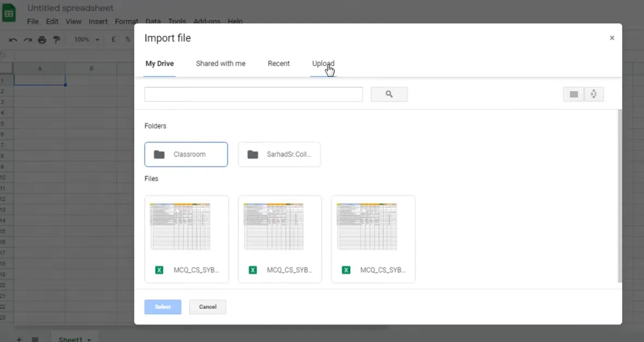Select the Paint format roller icon
The image size is (644, 342).
pyautogui.click(x=56, y=40)
